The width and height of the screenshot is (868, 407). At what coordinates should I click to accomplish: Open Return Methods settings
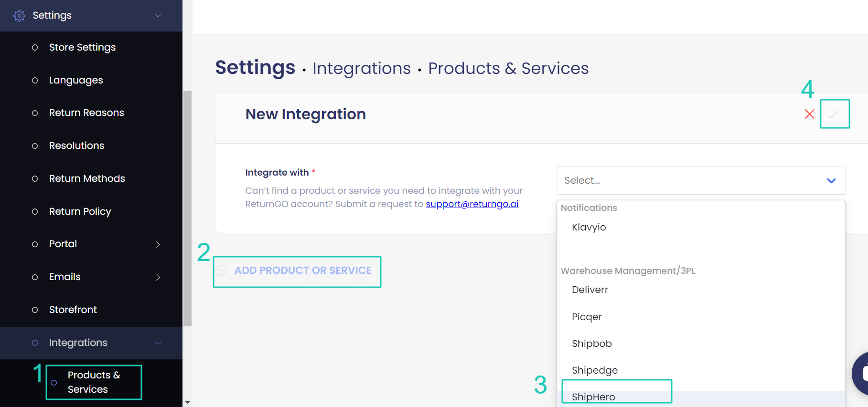[87, 178]
